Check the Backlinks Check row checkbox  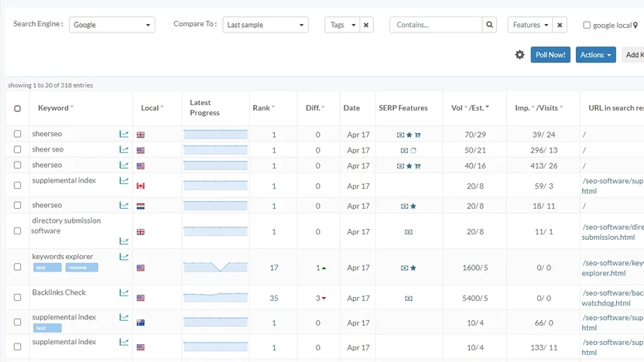[17, 298]
